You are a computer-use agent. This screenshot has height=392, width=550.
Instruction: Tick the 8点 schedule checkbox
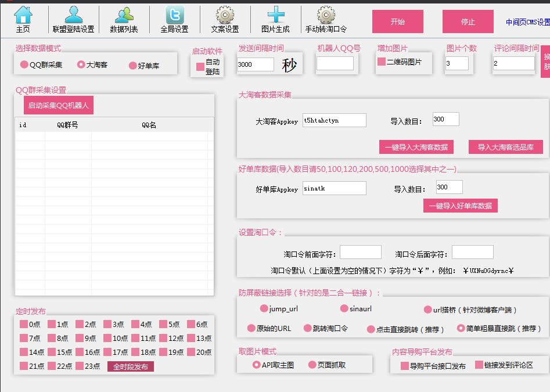click(x=52, y=338)
